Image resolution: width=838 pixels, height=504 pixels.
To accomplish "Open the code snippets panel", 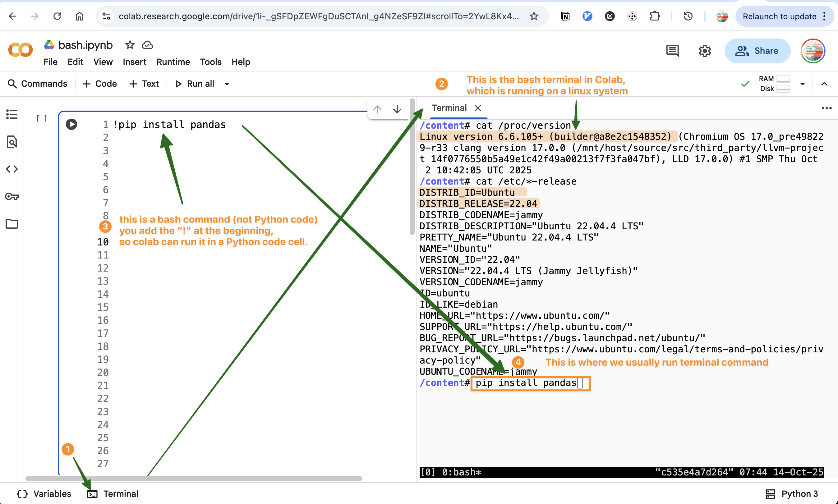I will [12, 169].
